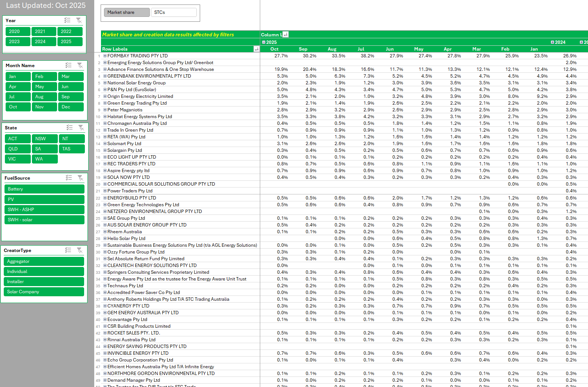Expand the Peter Maganiotis row
The height and width of the screenshot is (387, 588).
[x=105, y=110]
